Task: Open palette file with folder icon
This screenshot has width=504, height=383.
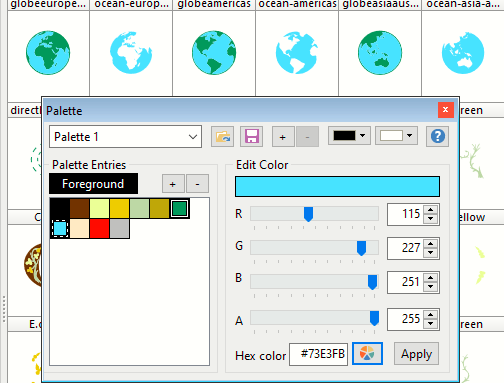Action: pos(222,137)
